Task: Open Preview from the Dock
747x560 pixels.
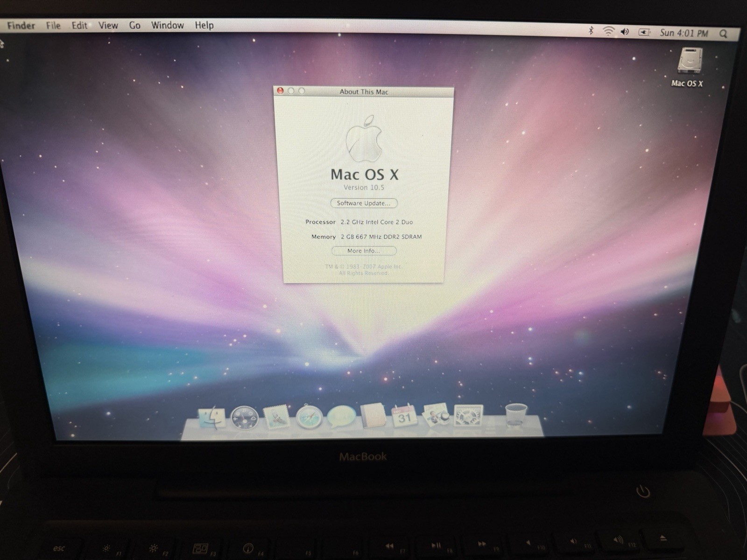Action: [x=437, y=414]
